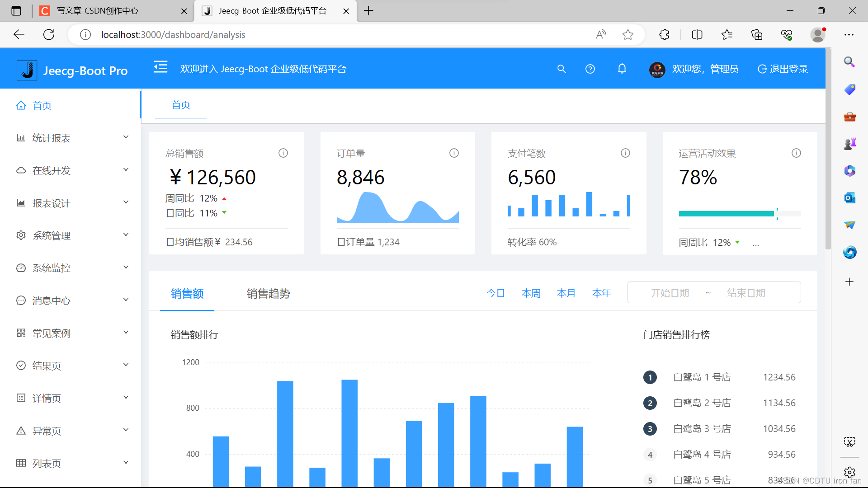
Task: Click 白鹭岛 3 号店 ranking row
Action: pyautogui.click(x=720, y=429)
